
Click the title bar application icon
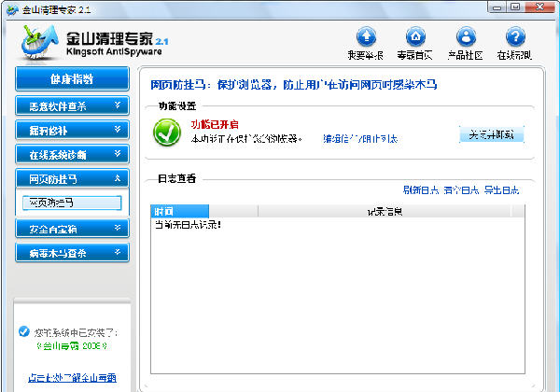point(12,10)
